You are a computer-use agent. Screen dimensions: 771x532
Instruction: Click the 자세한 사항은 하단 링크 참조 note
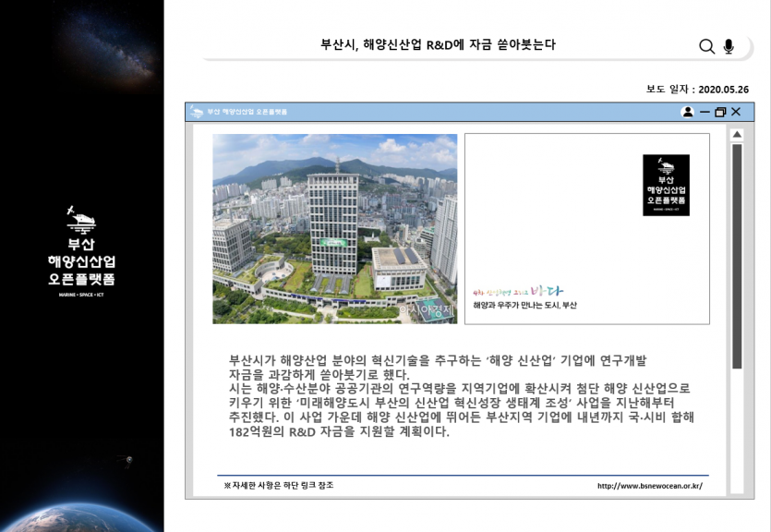[x=278, y=485]
